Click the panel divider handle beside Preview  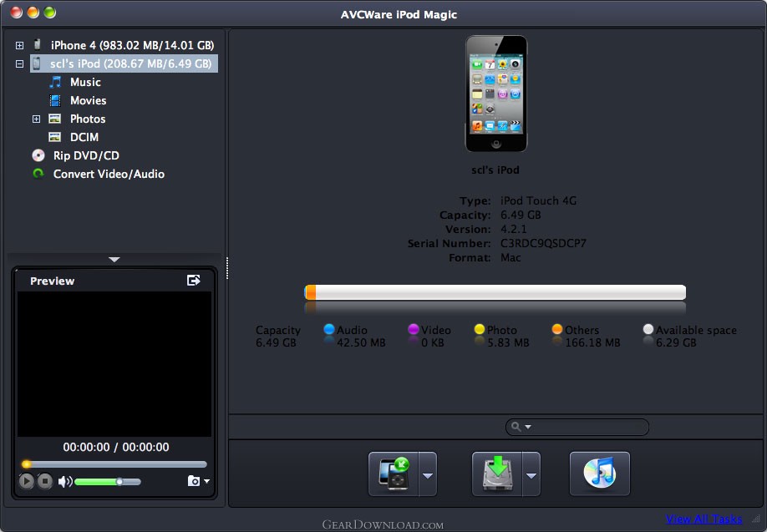227,268
